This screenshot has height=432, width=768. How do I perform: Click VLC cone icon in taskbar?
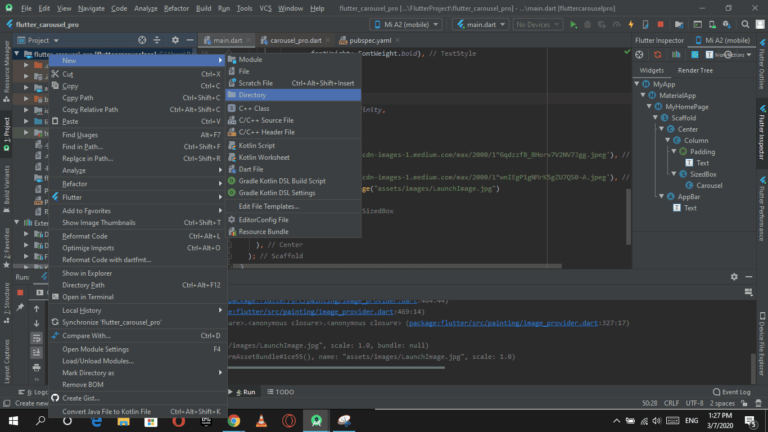point(261,422)
